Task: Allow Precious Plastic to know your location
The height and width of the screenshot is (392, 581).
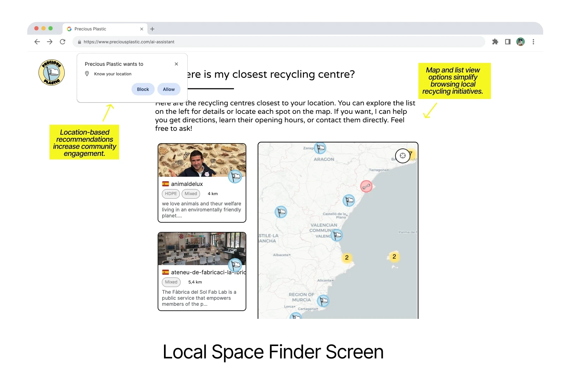Action: click(169, 89)
